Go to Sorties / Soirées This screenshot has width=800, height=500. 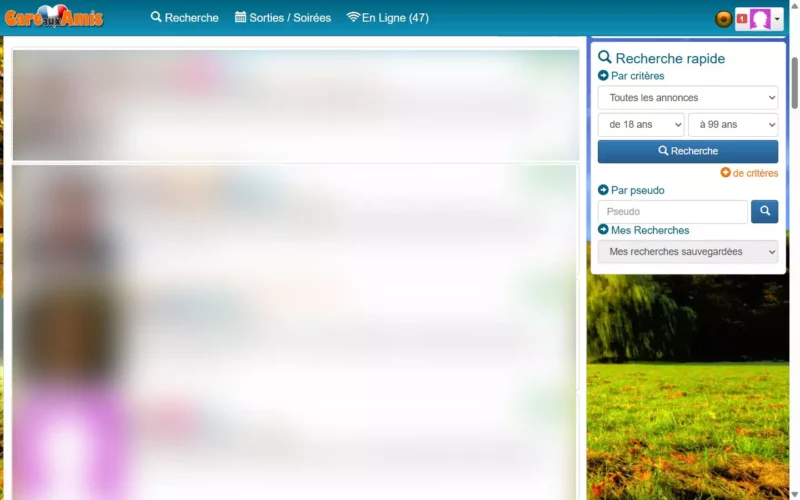(x=282, y=18)
